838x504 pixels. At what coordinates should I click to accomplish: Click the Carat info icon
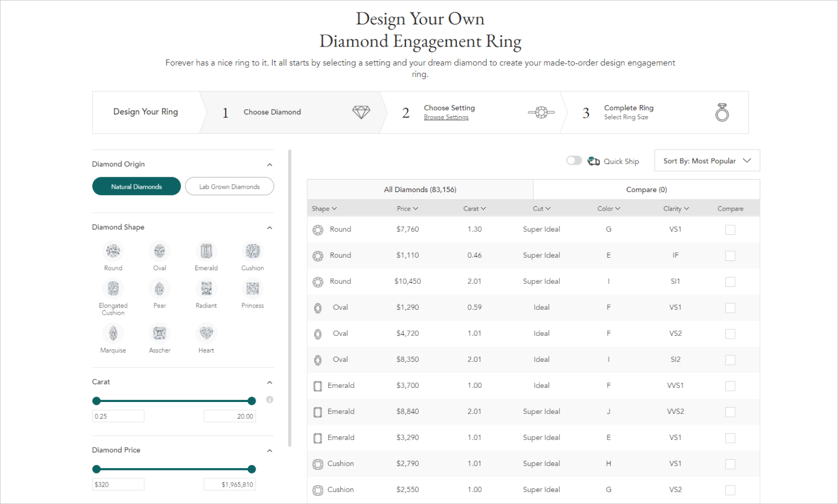click(270, 400)
